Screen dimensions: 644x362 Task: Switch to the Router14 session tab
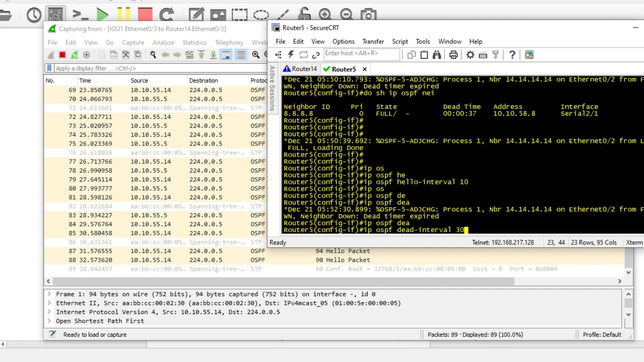click(x=300, y=69)
